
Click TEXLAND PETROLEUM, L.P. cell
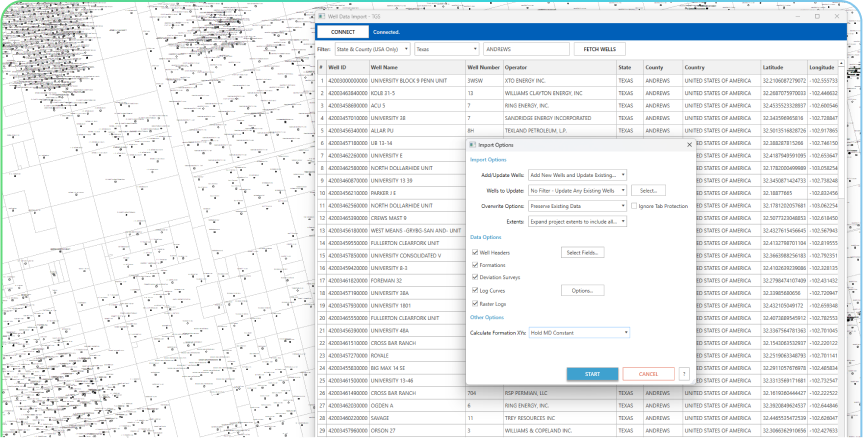pyautogui.click(x=559, y=131)
